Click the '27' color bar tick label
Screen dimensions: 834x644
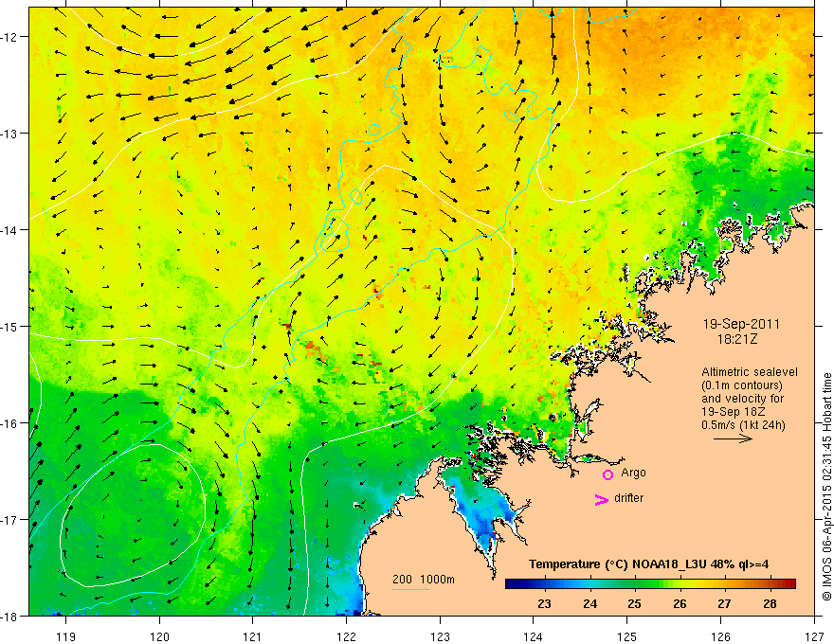(x=724, y=603)
